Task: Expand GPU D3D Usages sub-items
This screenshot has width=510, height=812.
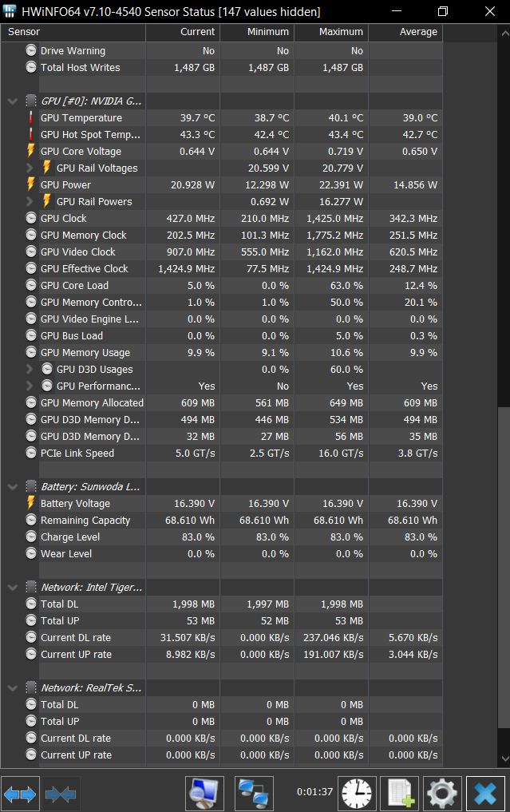Action: click(x=30, y=369)
